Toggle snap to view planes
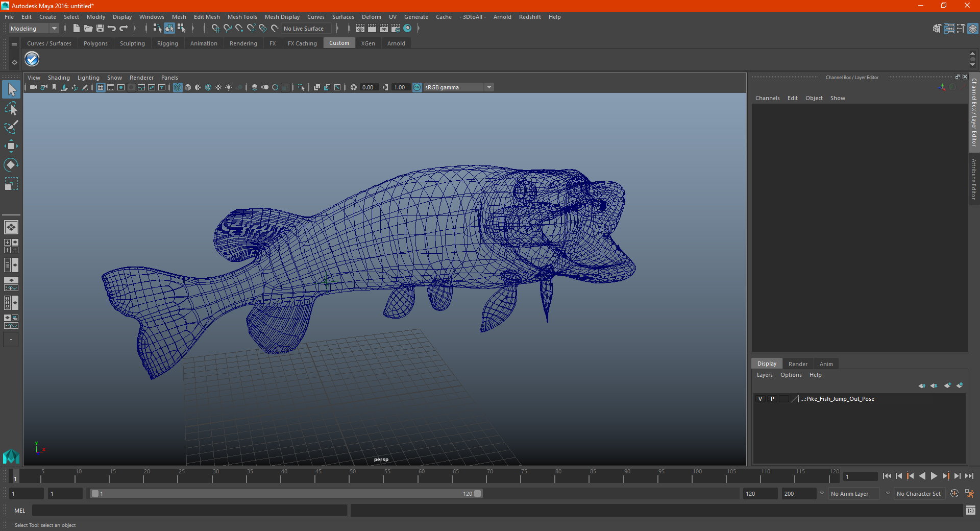980x531 pixels. coord(263,29)
